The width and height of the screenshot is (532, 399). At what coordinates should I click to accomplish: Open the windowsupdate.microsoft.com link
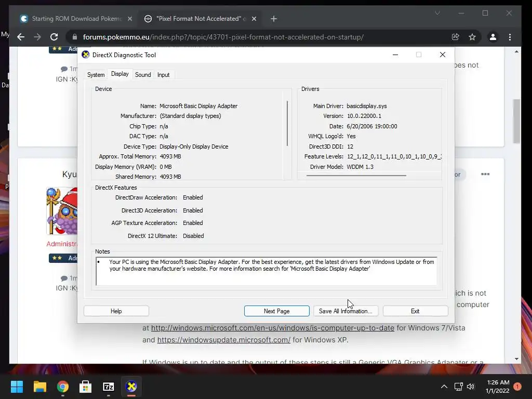click(x=223, y=340)
